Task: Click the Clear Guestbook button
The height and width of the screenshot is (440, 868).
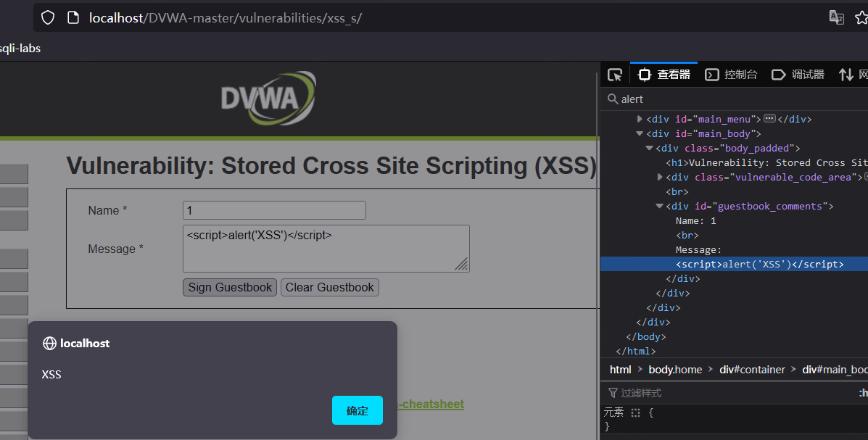Action: [x=330, y=288]
